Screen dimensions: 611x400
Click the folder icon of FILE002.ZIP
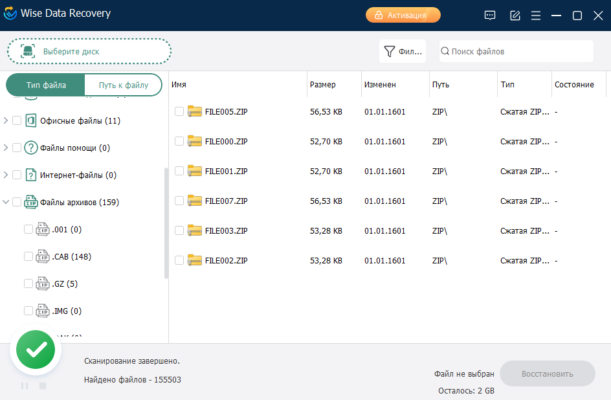[x=194, y=260]
